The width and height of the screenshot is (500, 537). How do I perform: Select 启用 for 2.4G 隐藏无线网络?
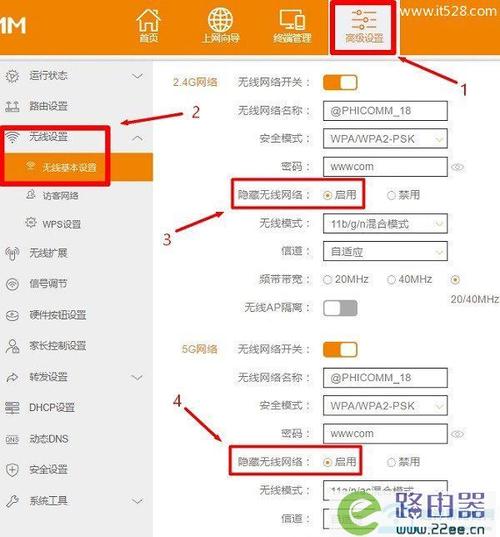coord(327,195)
